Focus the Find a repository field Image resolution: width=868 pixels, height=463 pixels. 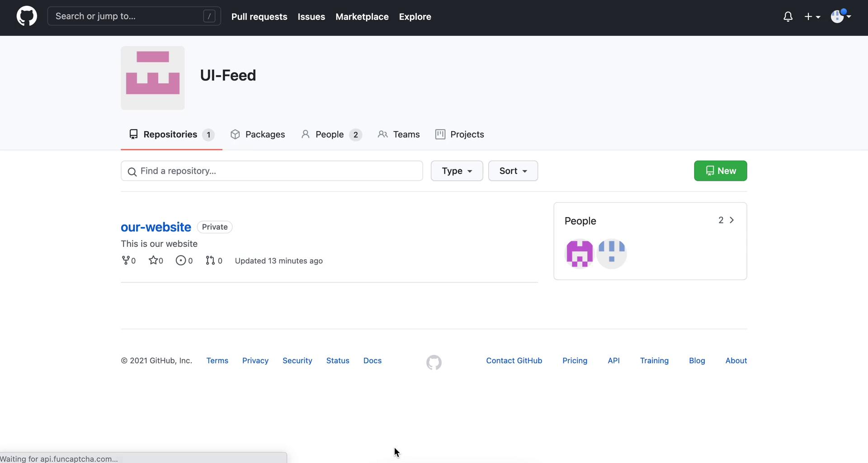(x=272, y=171)
